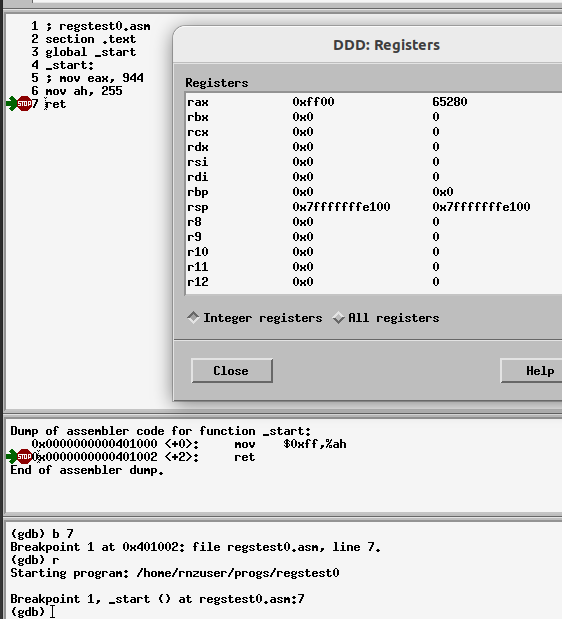Click the green execution arrow beside line 7
Viewport: 562px width, 619px height.
(11, 103)
